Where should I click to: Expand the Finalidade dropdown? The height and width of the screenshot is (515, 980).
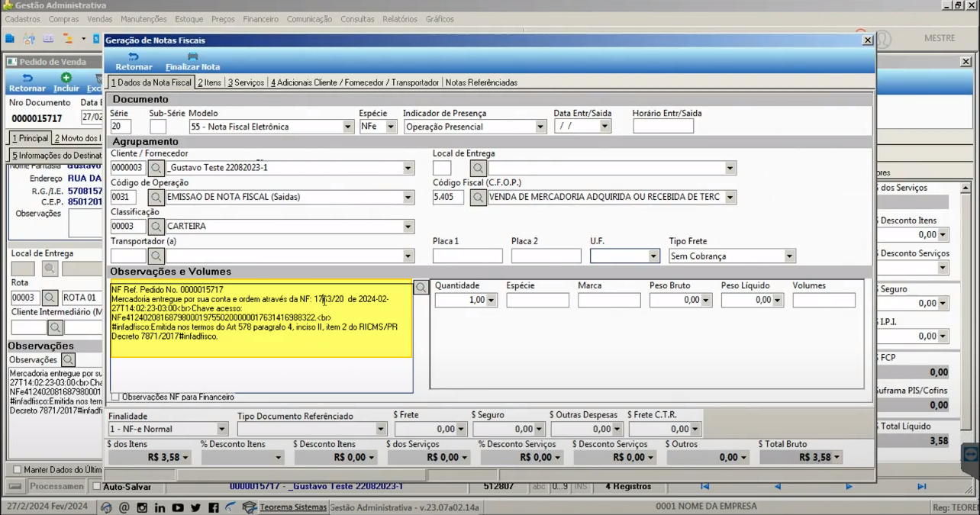coord(221,429)
